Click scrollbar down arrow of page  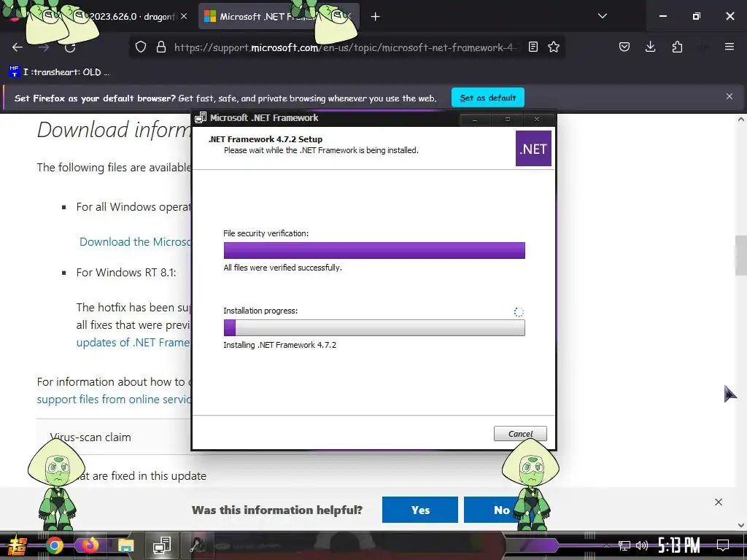741,525
